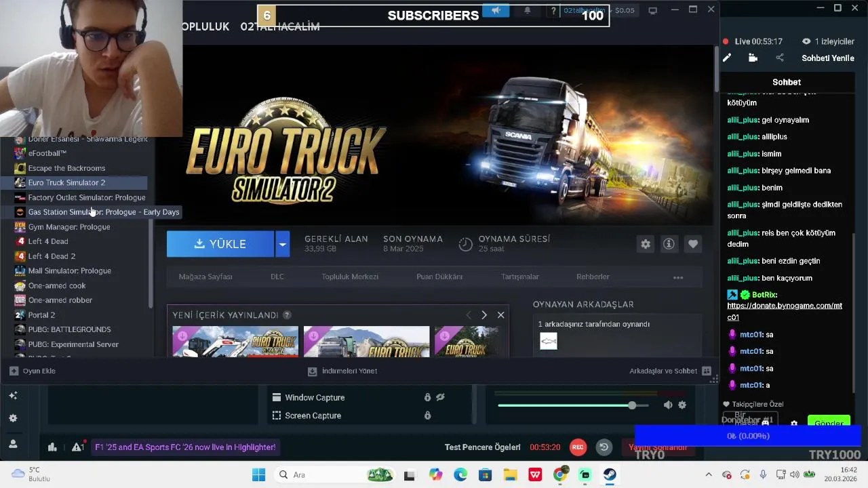Viewport: 868px width, 488px height.
Task: Open İndirmeleri Yönet downloads manager
Action: pyautogui.click(x=342, y=371)
